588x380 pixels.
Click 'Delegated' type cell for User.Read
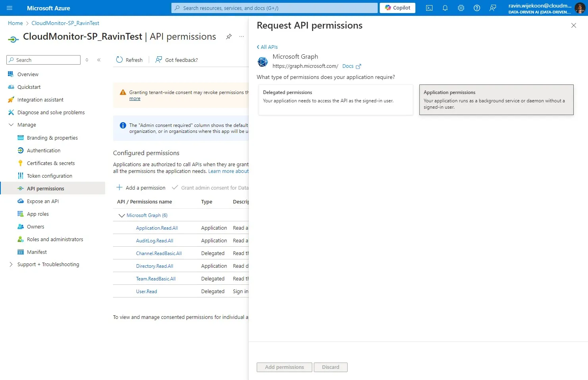point(213,292)
